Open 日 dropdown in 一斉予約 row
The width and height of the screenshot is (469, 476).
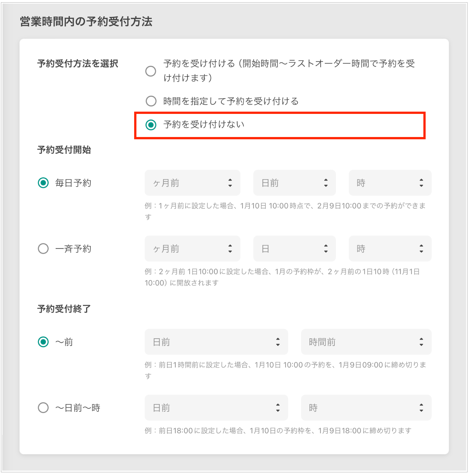(294, 248)
